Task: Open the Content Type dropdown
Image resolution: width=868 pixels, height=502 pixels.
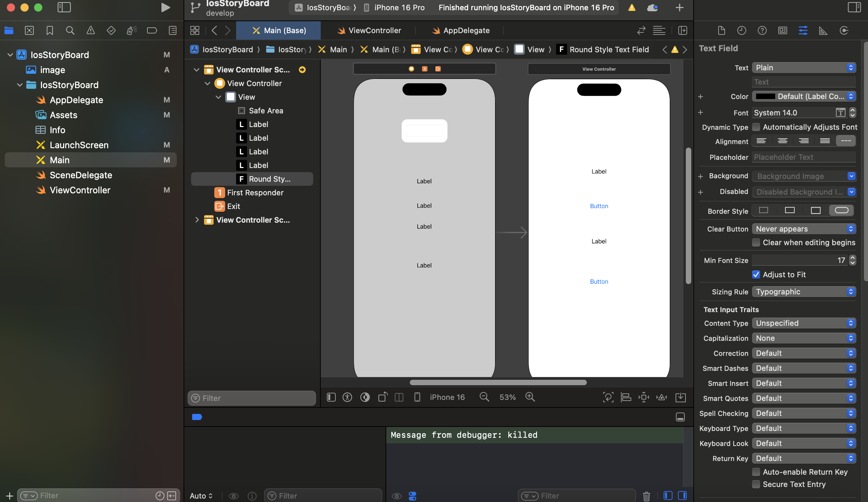Action: coord(804,323)
